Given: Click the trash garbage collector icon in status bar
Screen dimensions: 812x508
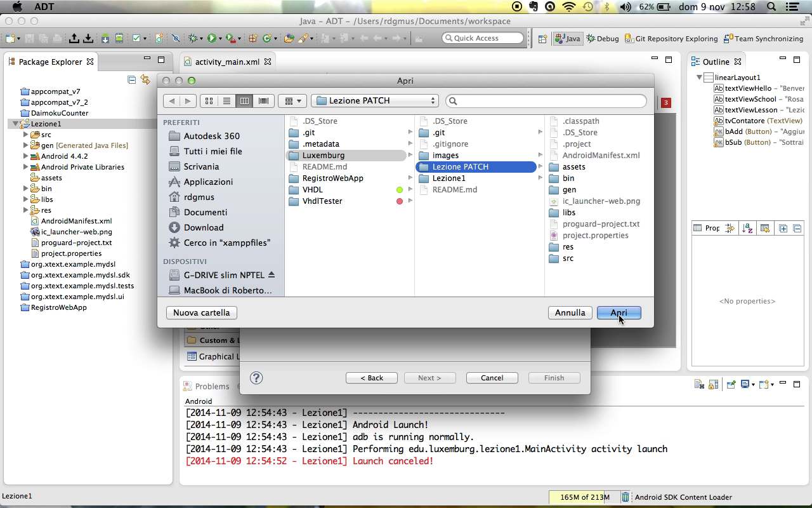Looking at the screenshot, I should tap(625, 497).
